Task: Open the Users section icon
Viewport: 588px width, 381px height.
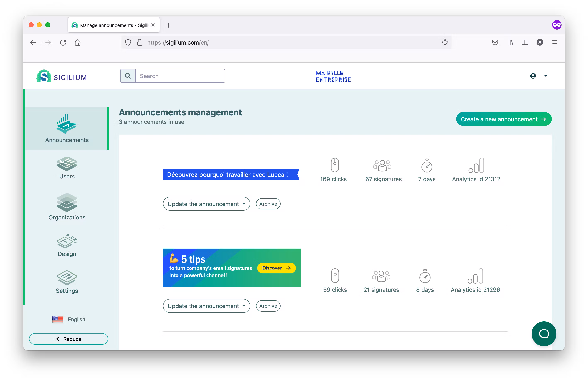Action: click(x=67, y=164)
